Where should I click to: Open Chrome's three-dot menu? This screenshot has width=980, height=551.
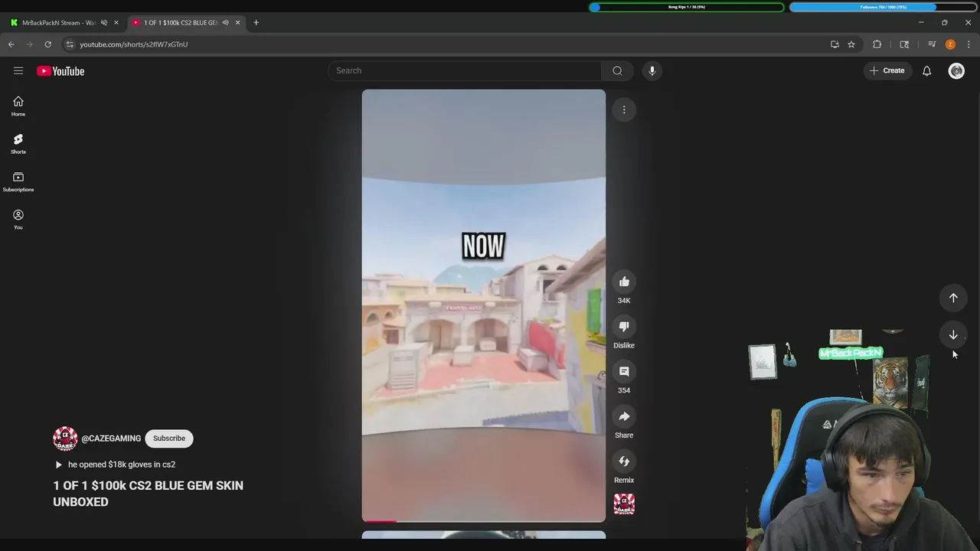[969, 44]
